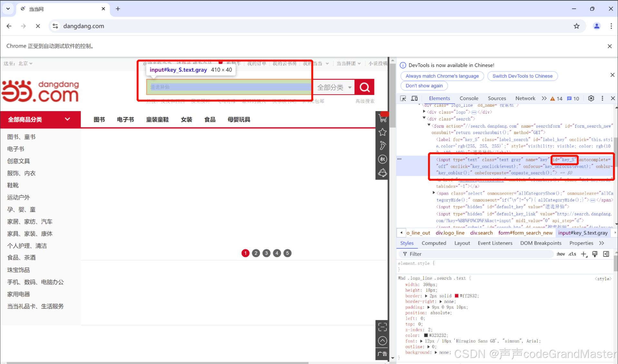Click the #323232 text color swatch

pos(426,335)
